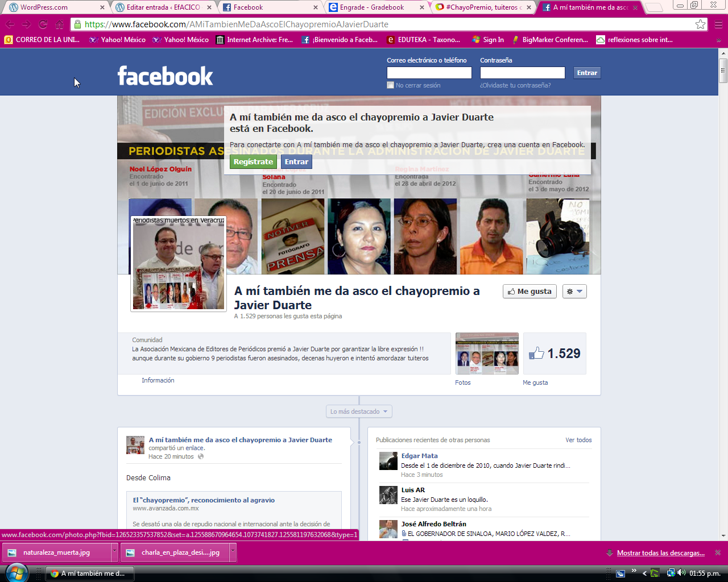Open the Fotos thumbnail

487,354
